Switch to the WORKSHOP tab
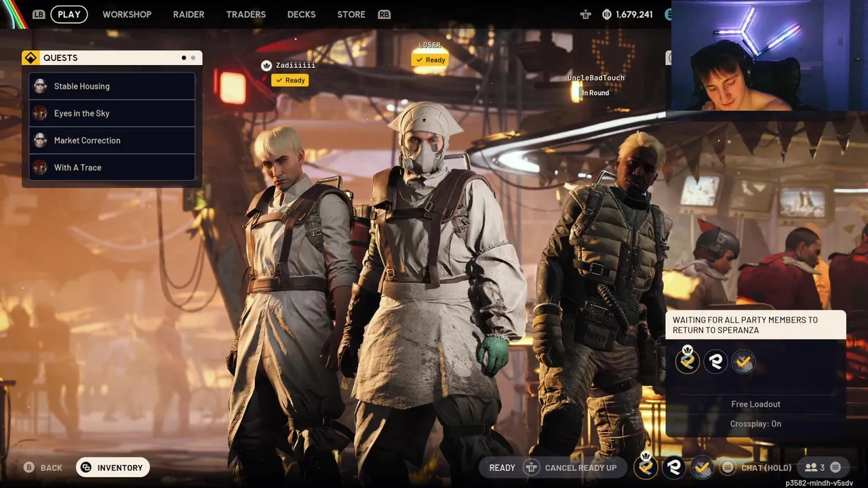The height and width of the screenshot is (488, 868). click(x=127, y=14)
